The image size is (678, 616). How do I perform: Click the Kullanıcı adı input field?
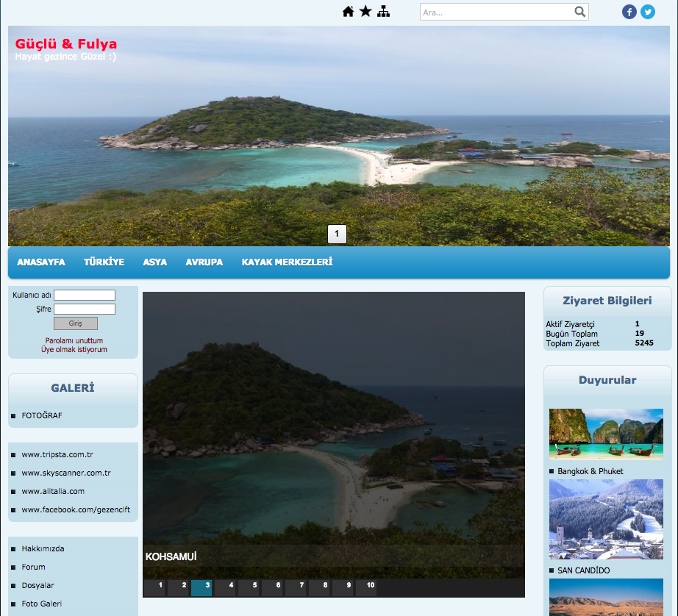[x=85, y=296]
